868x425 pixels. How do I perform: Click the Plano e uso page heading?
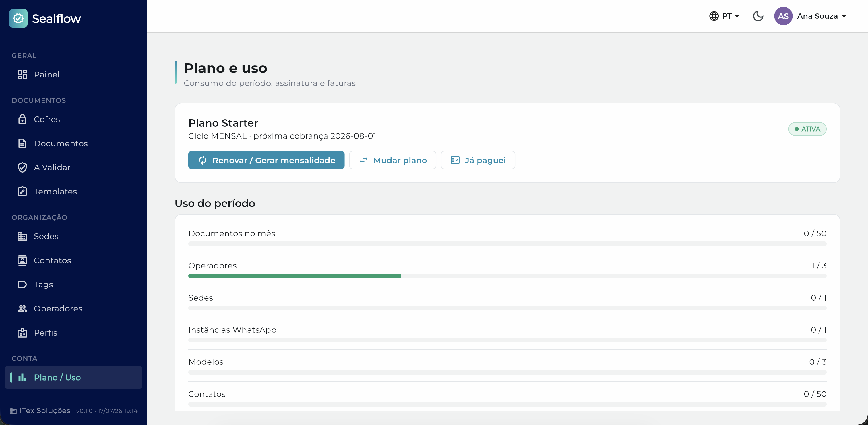point(225,68)
